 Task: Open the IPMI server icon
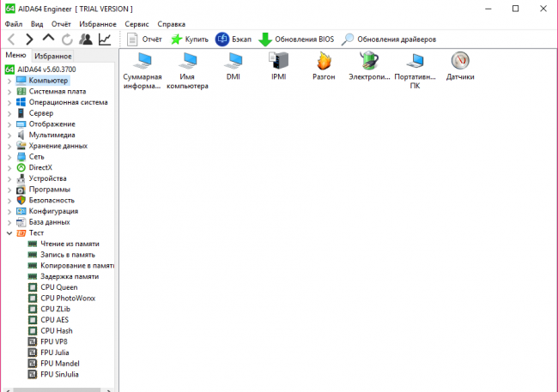[279, 61]
